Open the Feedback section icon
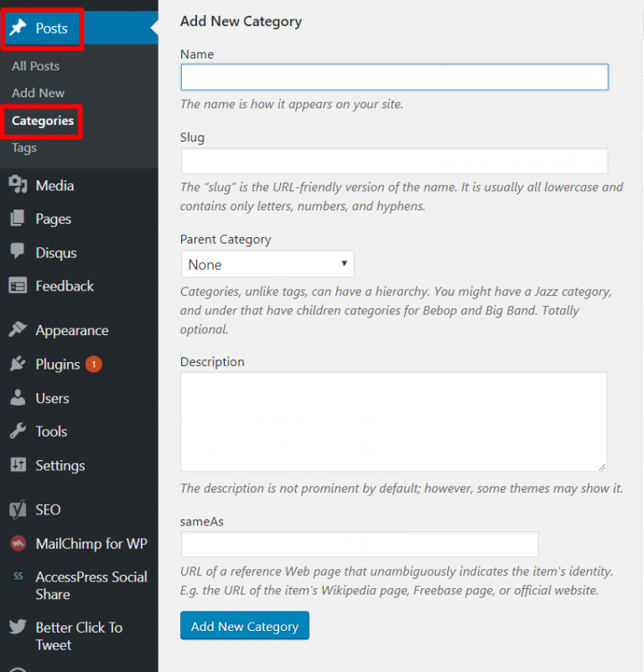644x672 pixels. [18, 286]
